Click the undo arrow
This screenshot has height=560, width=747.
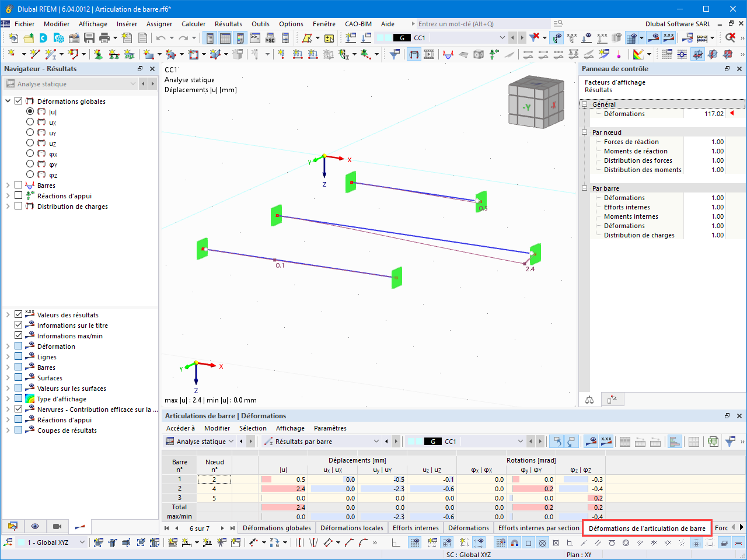(x=161, y=38)
